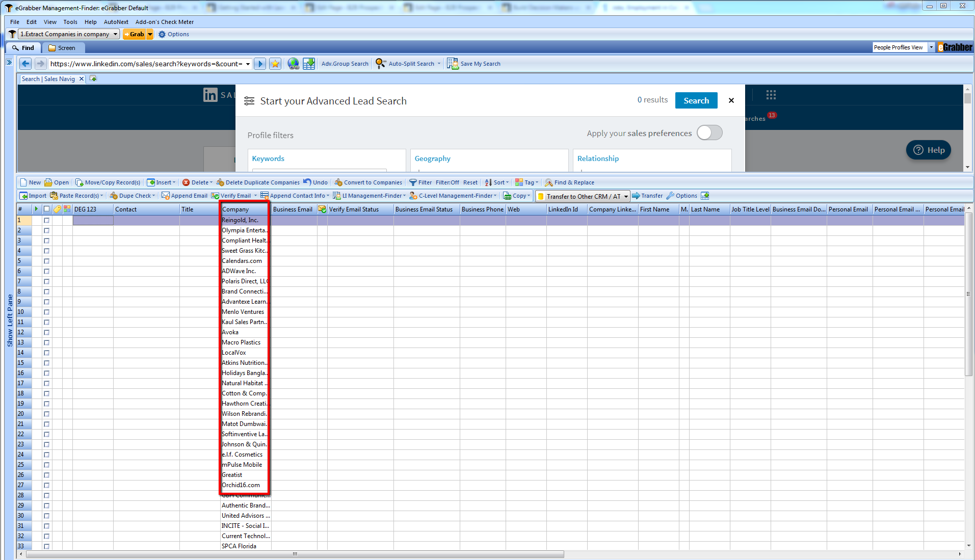Tick the checkbox for row 15

pyautogui.click(x=46, y=363)
